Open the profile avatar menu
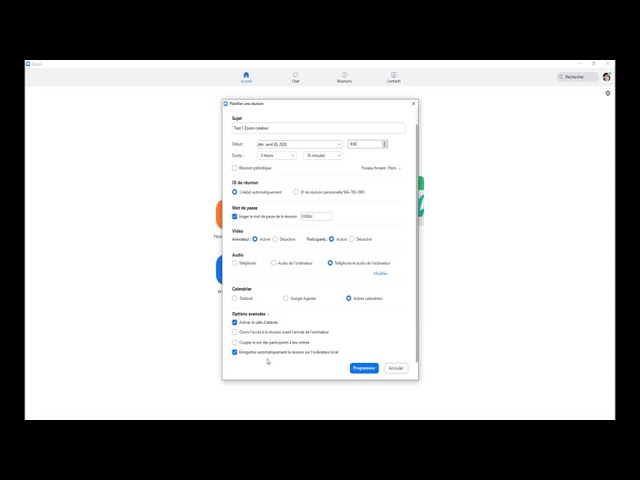The height and width of the screenshot is (480, 640). (607, 77)
